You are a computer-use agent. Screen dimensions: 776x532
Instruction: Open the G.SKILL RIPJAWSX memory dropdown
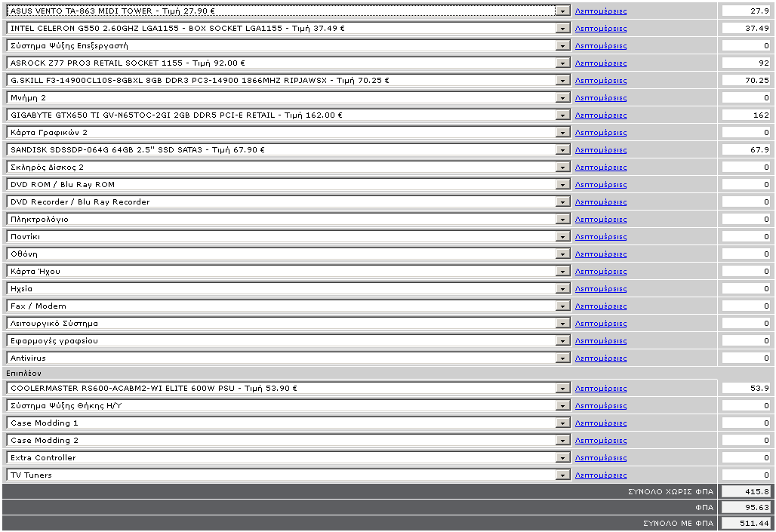pos(288,80)
